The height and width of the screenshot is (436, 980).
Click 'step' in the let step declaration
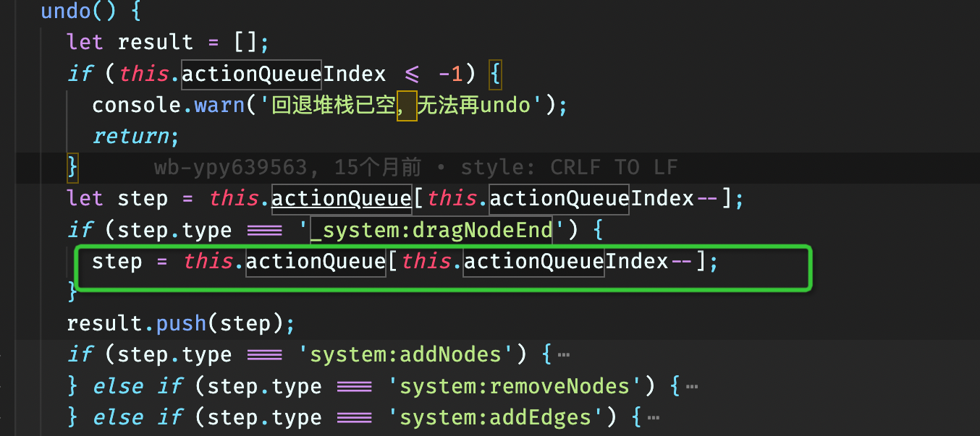click(143, 198)
